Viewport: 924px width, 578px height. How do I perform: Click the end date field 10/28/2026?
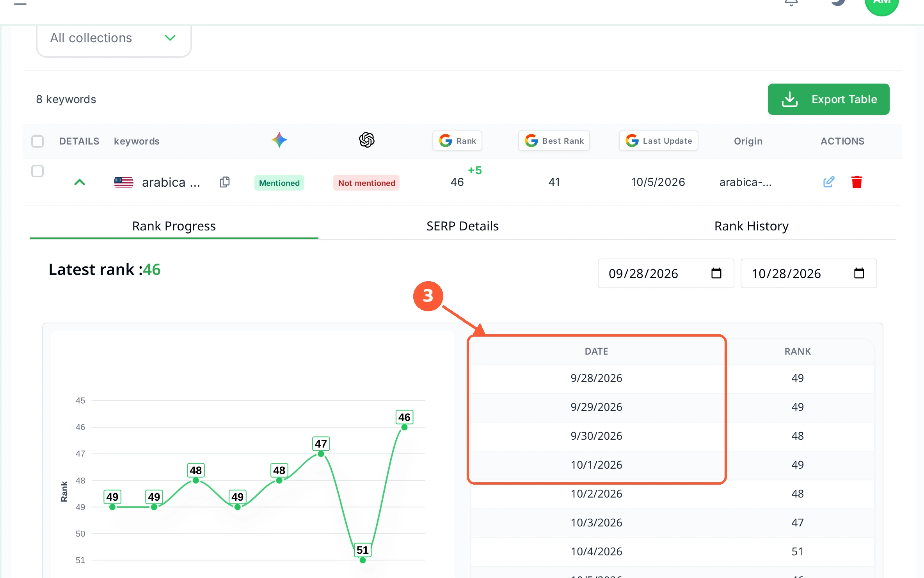click(x=808, y=273)
